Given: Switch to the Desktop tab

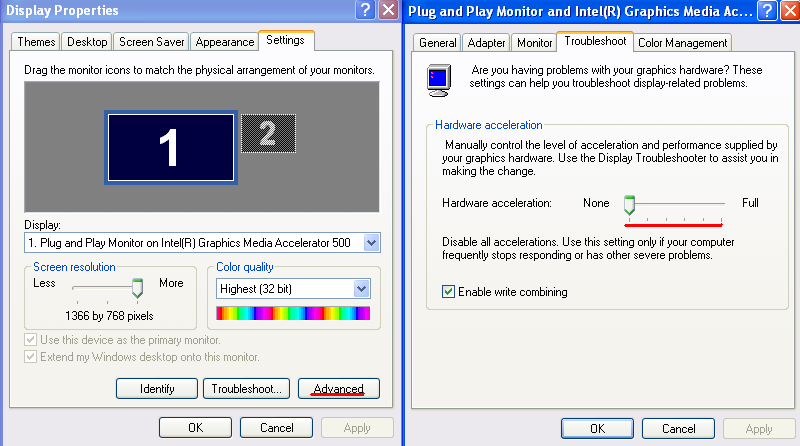Looking at the screenshot, I should tap(87, 42).
